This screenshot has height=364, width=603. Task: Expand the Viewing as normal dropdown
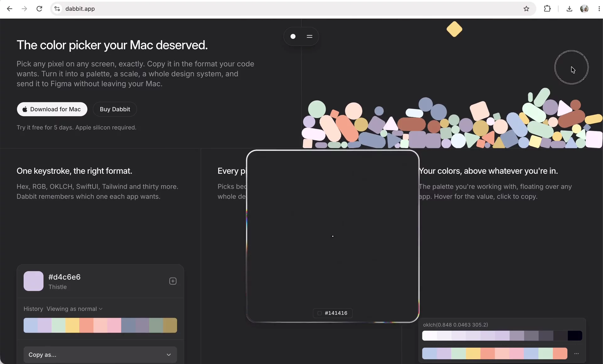pos(74,309)
